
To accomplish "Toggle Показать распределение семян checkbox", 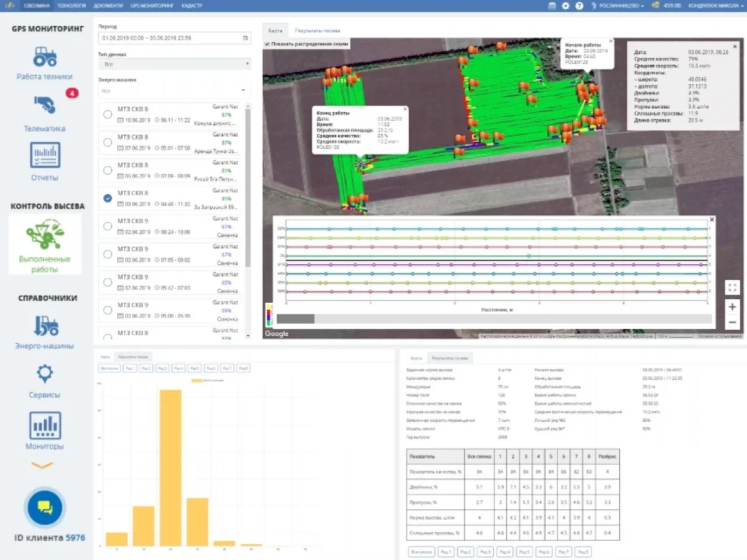I will point(267,44).
